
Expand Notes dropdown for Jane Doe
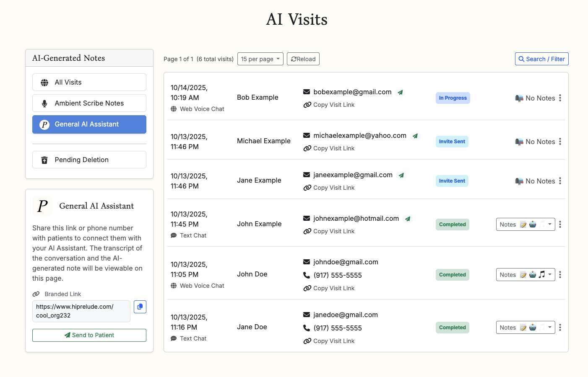pyautogui.click(x=525, y=328)
